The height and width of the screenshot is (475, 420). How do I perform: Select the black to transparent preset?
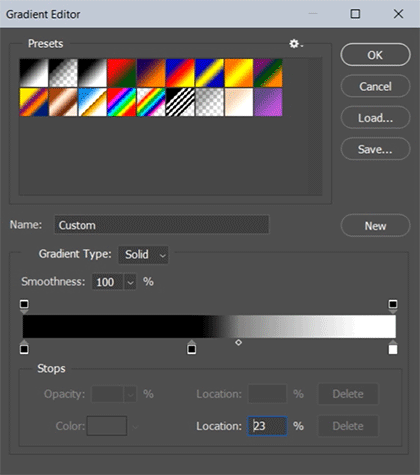[x=63, y=73]
